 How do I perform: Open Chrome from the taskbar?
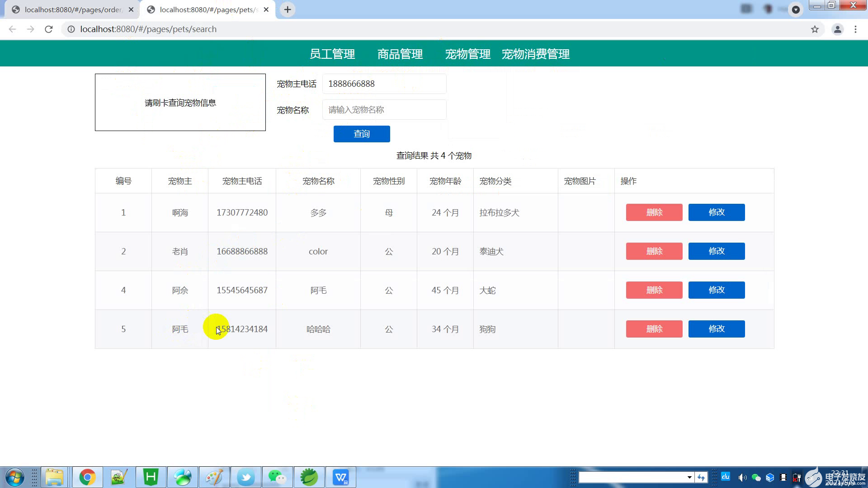coord(87,477)
